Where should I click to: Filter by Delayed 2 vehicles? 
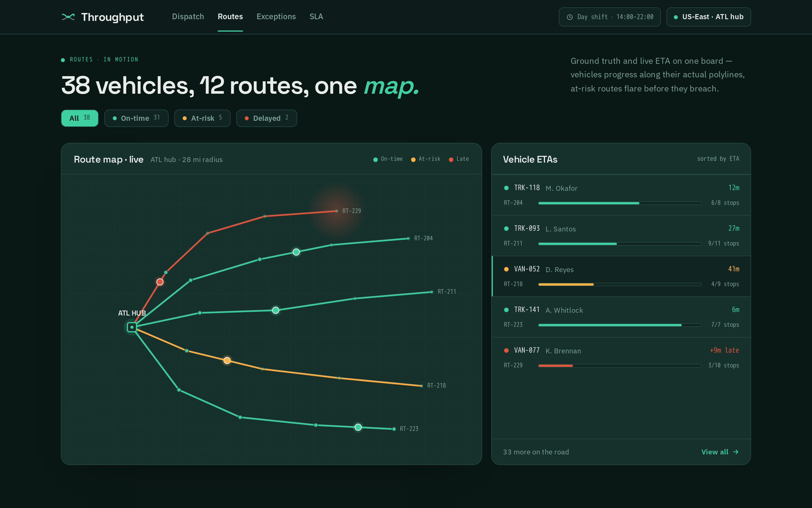tap(266, 118)
